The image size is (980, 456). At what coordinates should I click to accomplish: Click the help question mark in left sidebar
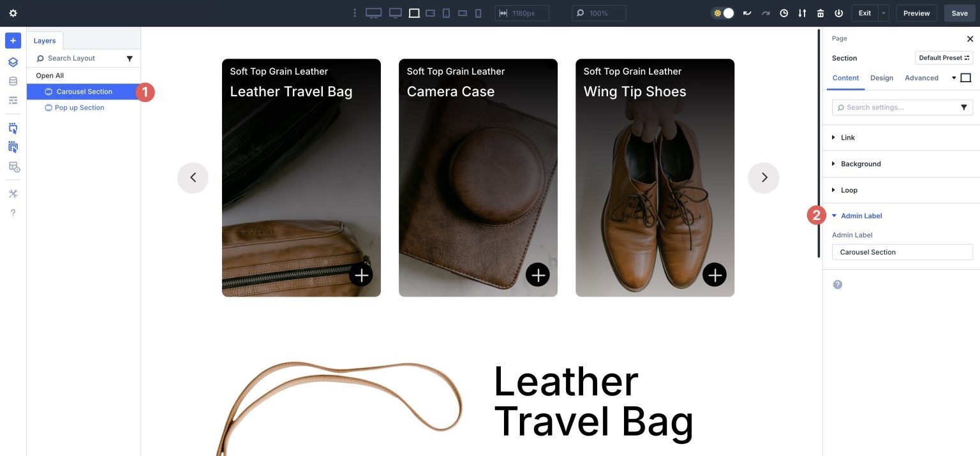(13, 212)
